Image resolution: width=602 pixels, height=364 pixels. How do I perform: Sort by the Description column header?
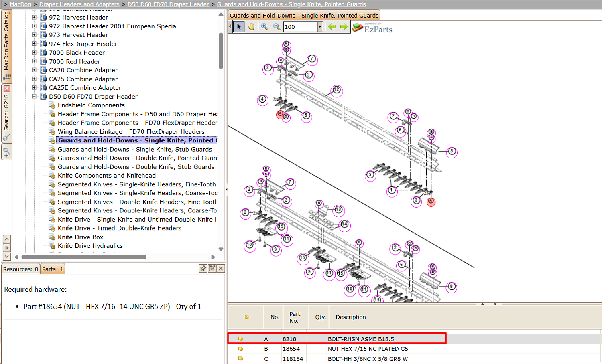[351, 317]
